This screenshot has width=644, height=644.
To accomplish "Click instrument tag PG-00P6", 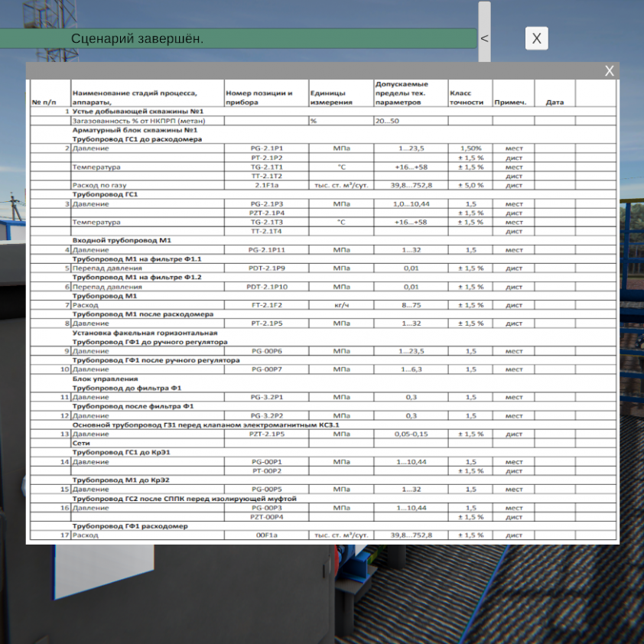I will pos(267,351).
